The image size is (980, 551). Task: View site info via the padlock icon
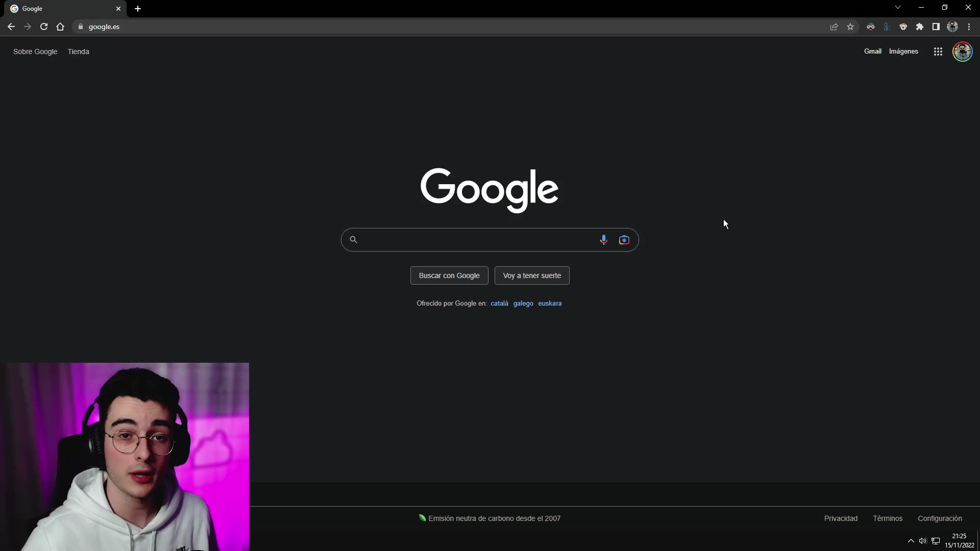click(81, 27)
